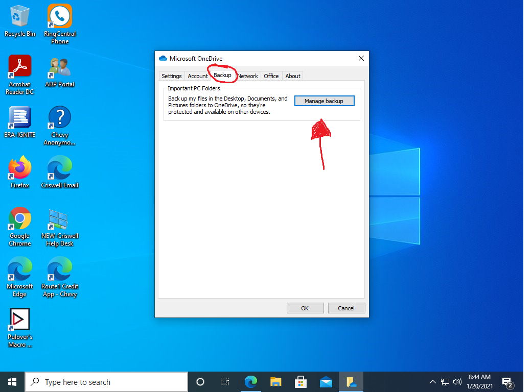Screen dimensions: 532x392
Task: Open Microsoft Store from the taskbar
Action: click(300, 382)
